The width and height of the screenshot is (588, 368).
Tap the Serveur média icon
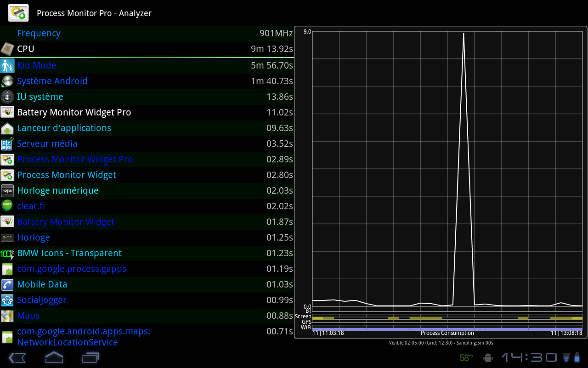point(7,144)
